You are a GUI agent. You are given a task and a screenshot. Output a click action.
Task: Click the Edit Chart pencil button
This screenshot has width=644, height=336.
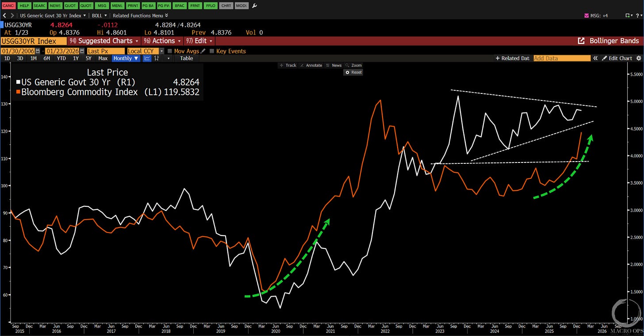point(617,58)
